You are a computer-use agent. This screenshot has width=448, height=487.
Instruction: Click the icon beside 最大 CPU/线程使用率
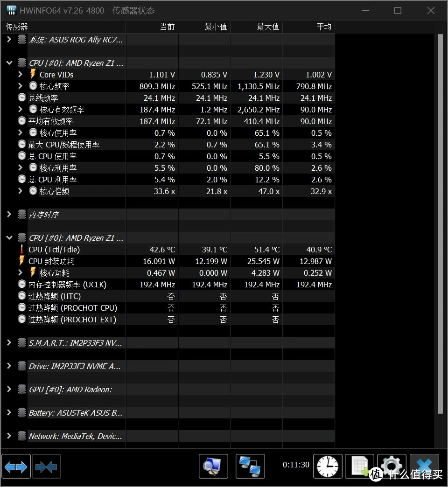[x=22, y=144]
